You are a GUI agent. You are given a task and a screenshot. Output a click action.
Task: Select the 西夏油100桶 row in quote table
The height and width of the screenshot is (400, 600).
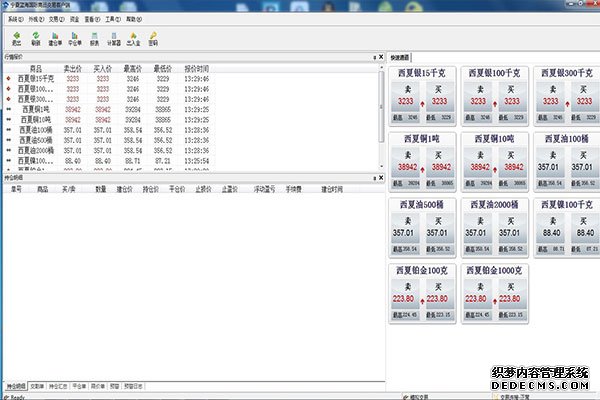point(109,130)
